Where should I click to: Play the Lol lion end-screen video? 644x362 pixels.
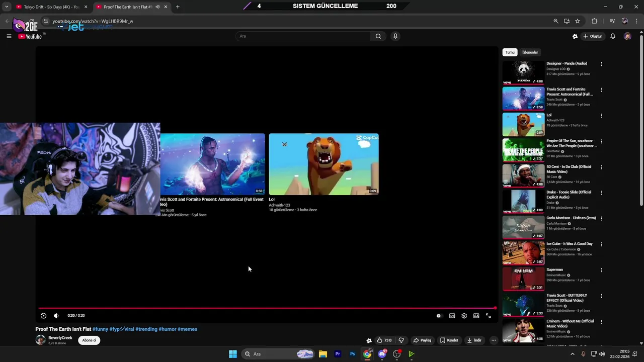[x=324, y=164]
